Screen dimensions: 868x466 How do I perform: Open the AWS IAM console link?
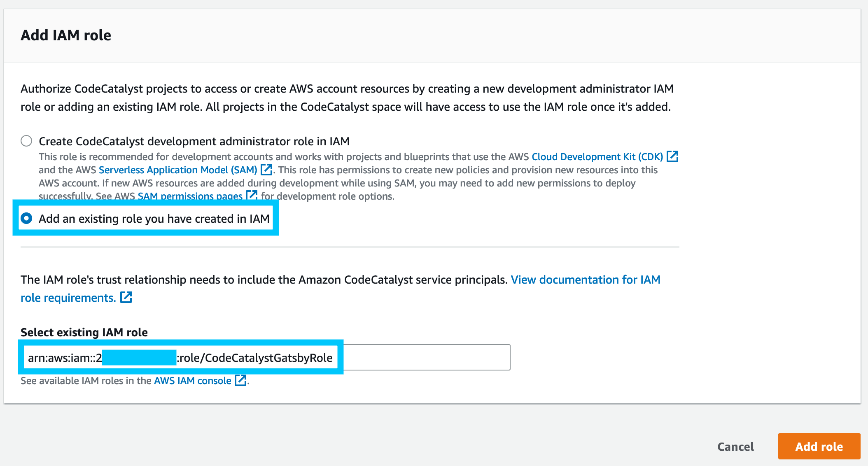(x=192, y=381)
